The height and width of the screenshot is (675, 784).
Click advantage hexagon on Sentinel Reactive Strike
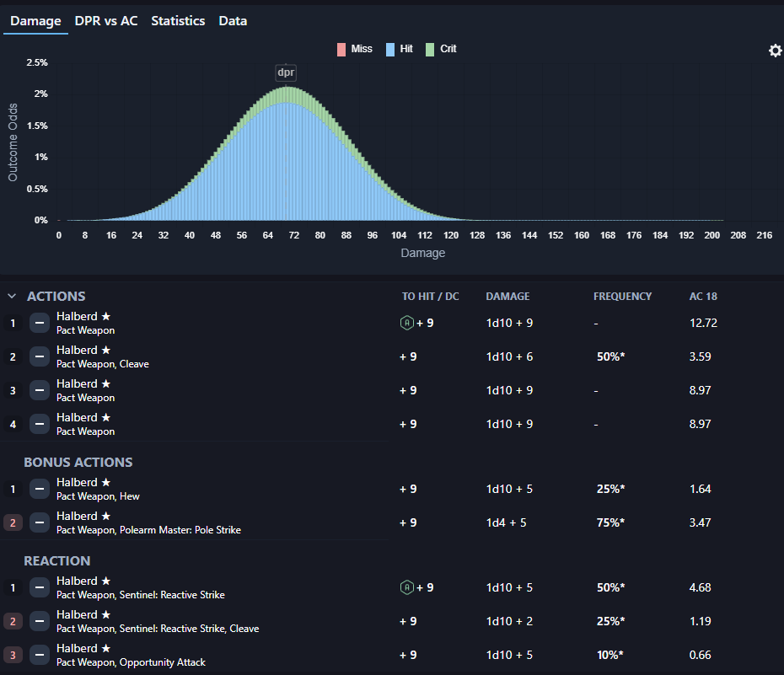(405, 587)
